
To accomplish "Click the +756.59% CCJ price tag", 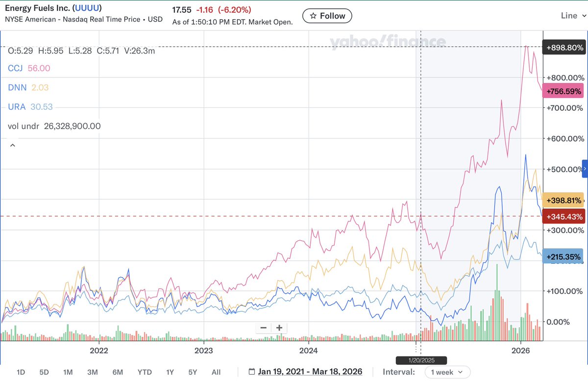I will coord(563,91).
